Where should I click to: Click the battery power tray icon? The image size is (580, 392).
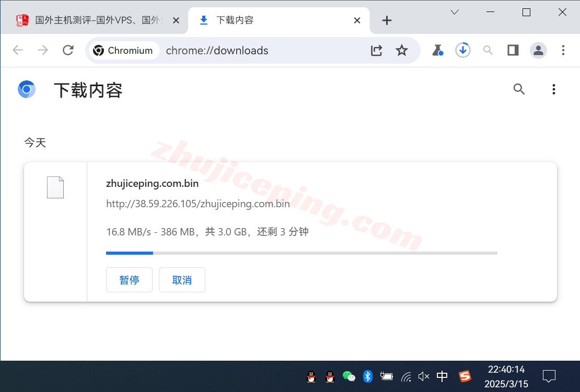387,376
